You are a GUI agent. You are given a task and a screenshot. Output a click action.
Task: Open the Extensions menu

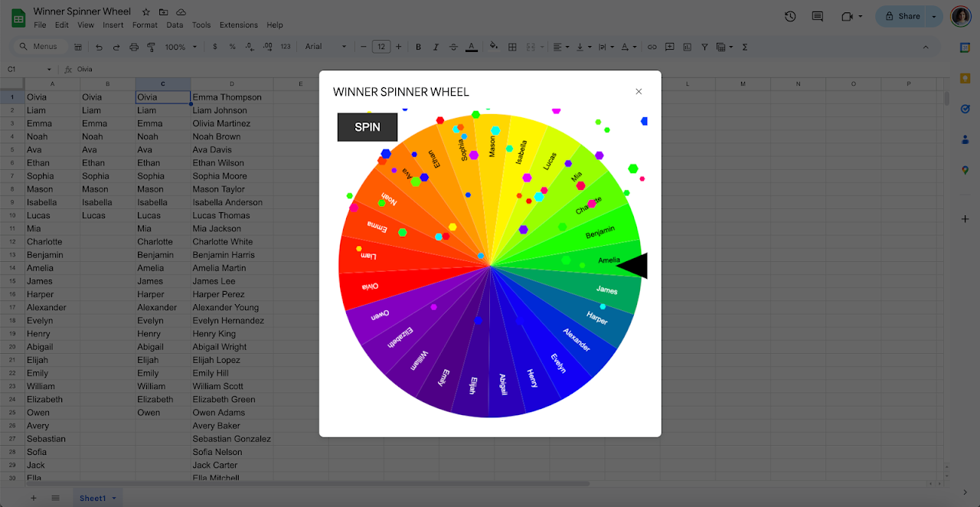pyautogui.click(x=239, y=25)
